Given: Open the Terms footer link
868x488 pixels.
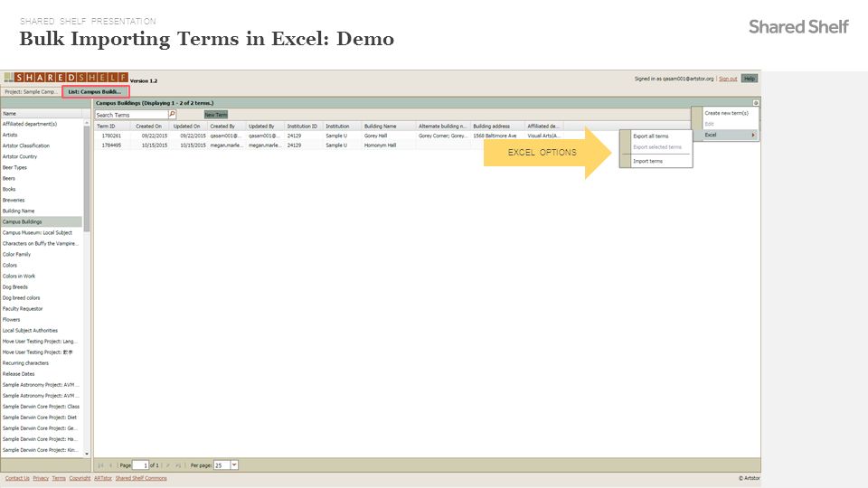Looking at the screenshot, I should coord(59,478).
